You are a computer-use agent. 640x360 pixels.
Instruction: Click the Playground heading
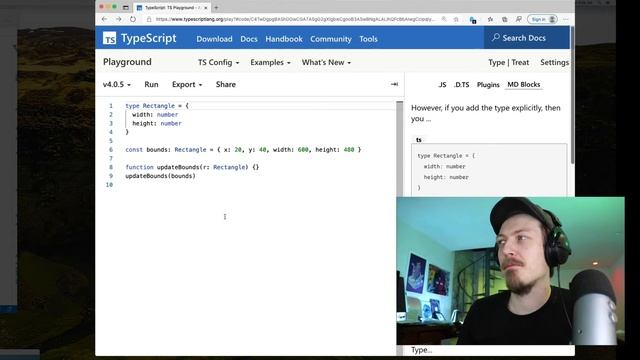127,62
